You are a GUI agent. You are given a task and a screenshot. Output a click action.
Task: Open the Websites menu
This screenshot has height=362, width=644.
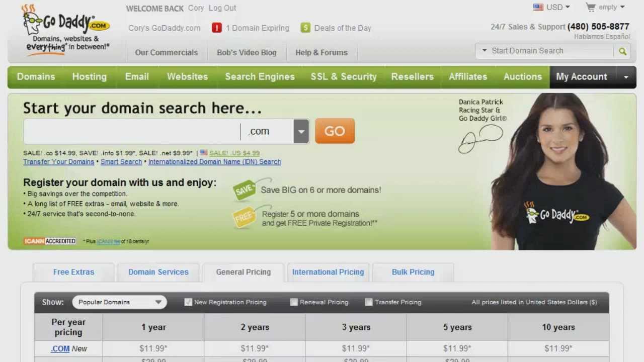187,76
